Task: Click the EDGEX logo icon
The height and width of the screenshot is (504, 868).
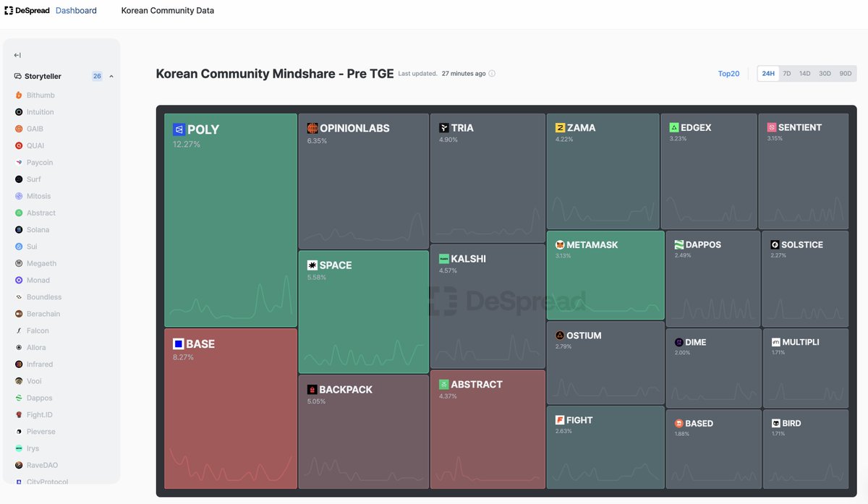Action: tap(674, 127)
